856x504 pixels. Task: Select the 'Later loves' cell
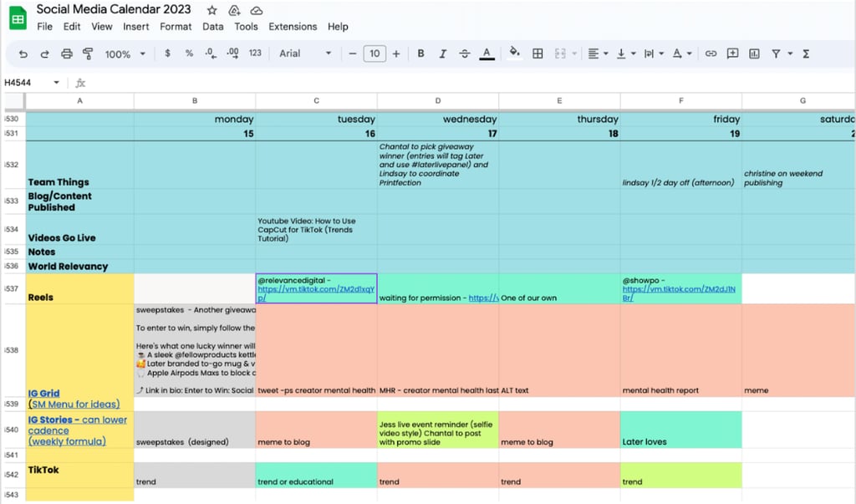(x=680, y=430)
